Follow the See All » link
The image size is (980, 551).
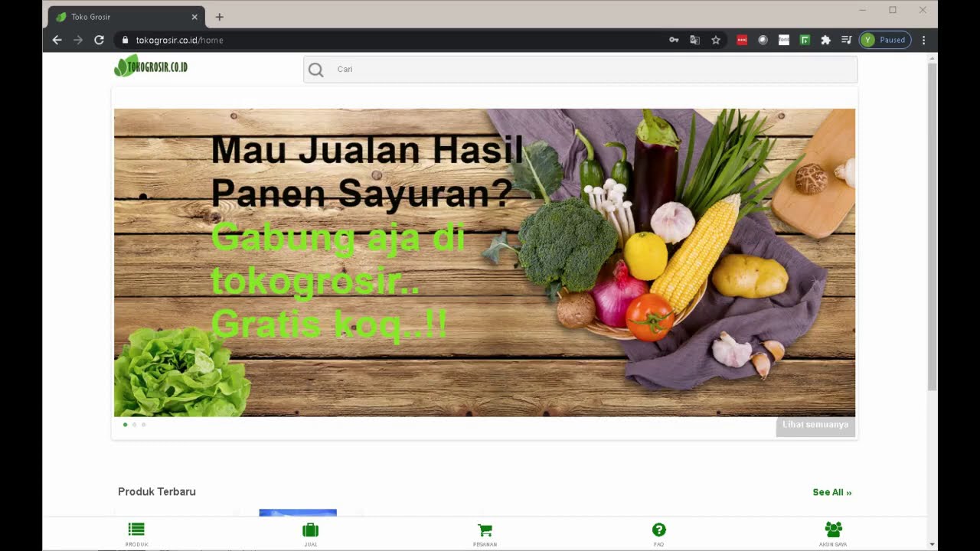coord(832,492)
